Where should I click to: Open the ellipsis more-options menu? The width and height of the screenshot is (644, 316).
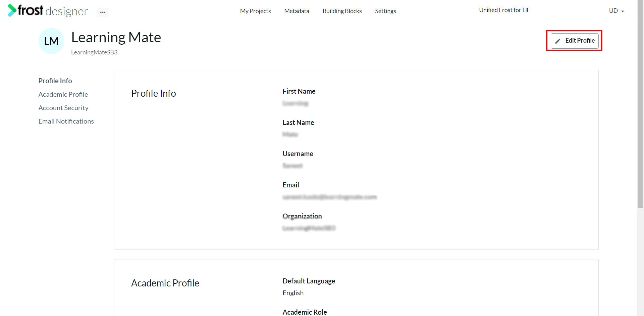pos(103,12)
